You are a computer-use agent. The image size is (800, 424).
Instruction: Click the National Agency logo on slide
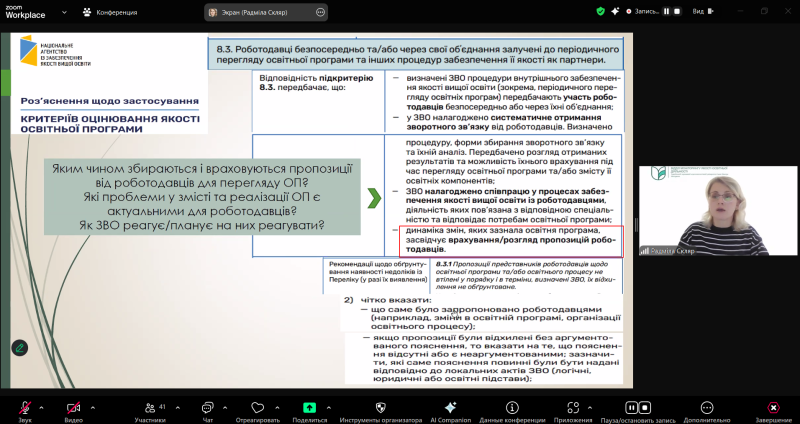[x=55, y=51]
